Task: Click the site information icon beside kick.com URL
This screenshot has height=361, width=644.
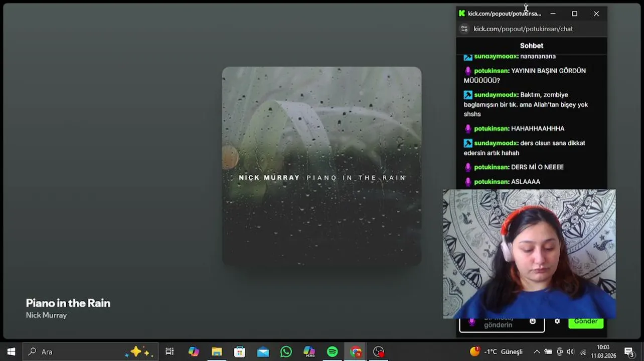Action: tap(464, 29)
